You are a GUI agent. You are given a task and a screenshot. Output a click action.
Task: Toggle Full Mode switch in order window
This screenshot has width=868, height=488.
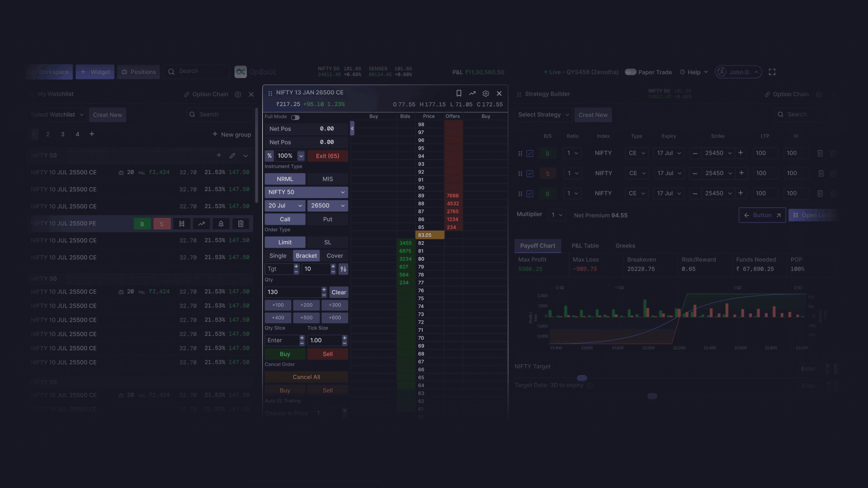(x=296, y=117)
